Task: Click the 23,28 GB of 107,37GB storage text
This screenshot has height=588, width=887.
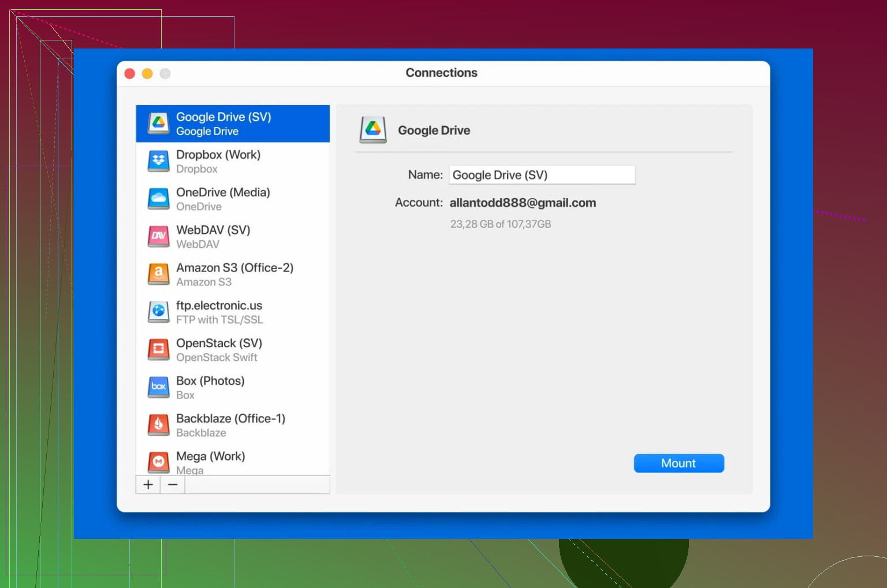Action: point(501,224)
